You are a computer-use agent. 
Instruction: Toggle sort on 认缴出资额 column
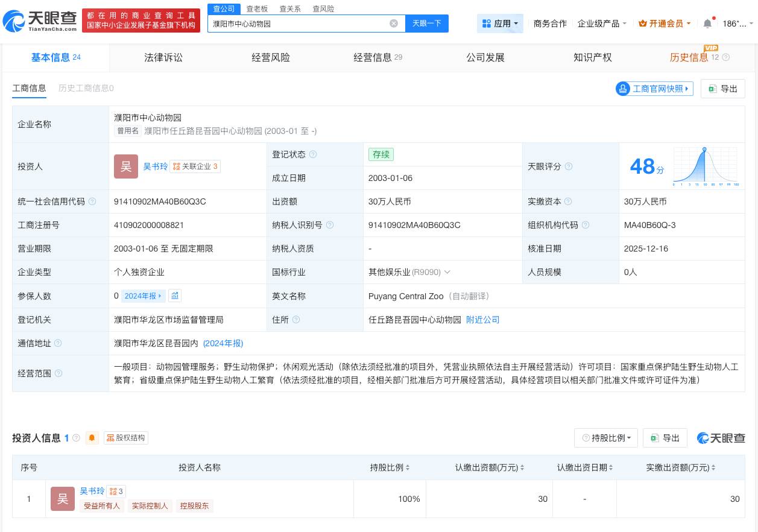pos(522,467)
